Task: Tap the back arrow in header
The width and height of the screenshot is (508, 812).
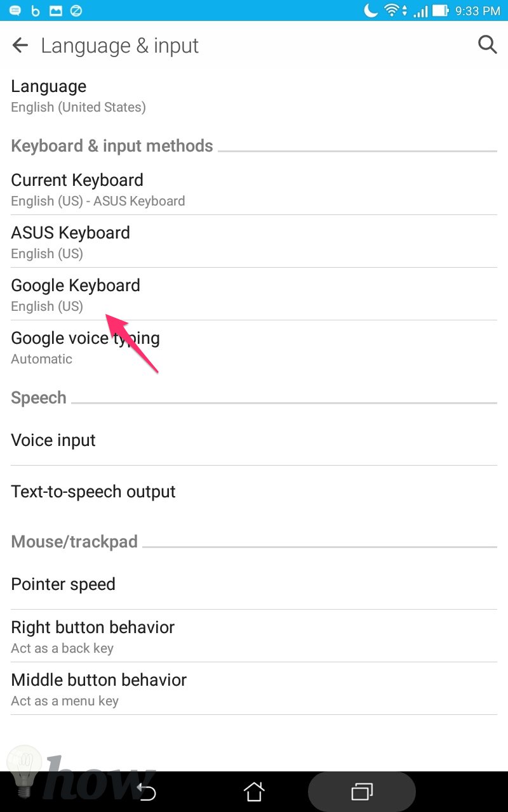Action: 20,45
